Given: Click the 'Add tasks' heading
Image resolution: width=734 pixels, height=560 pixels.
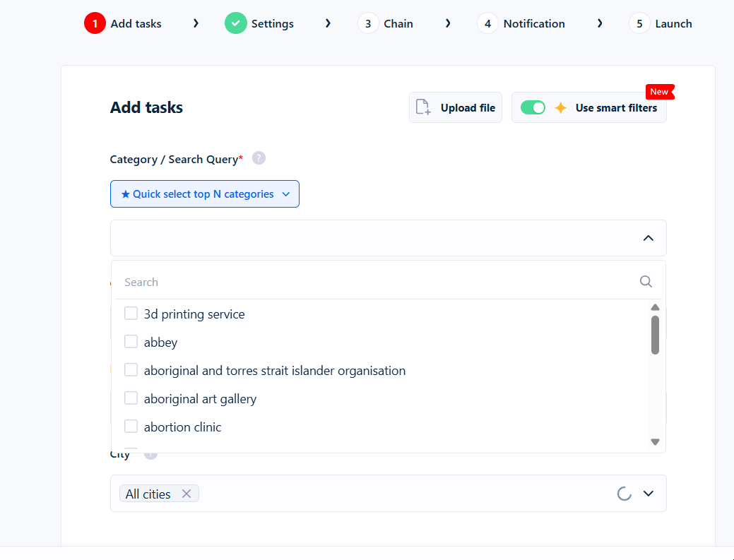Looking at the screenshot, I should pos(146,107).
